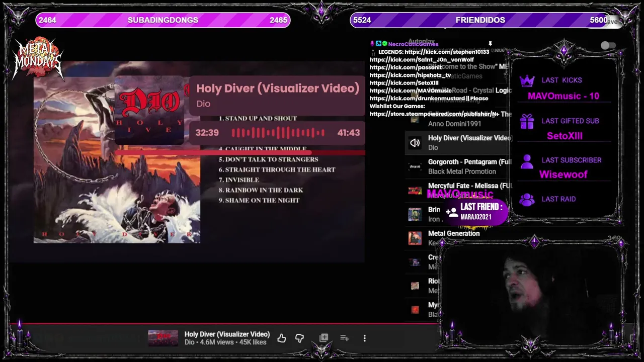Click track '7. INVISIBLE' in the tracklist
644x362 pixels.
point(238,180)
